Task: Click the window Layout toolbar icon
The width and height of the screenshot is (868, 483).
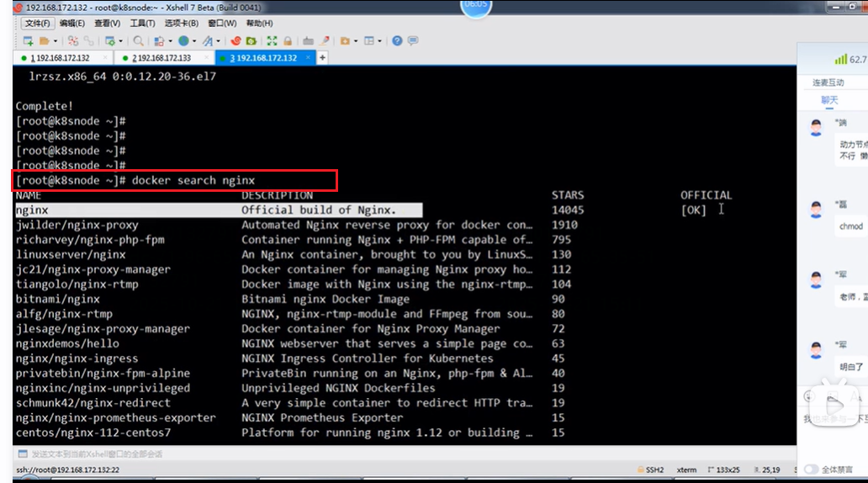Action: [x=369, y=41]
